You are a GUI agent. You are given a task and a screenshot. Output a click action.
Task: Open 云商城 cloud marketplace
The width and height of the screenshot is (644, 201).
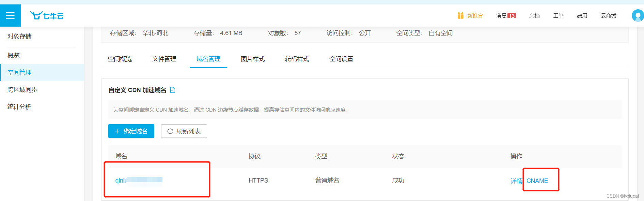click(x=609, y=16)
